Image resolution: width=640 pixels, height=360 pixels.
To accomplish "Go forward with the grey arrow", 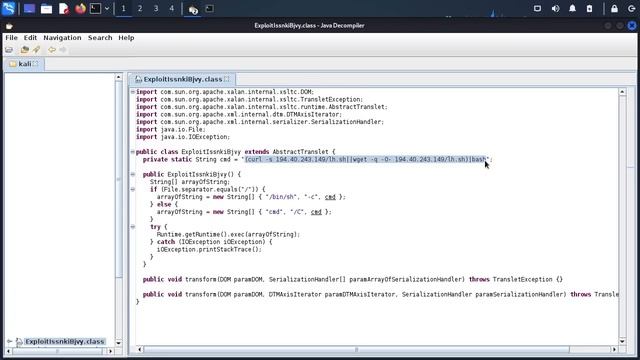I will (63, 50).
